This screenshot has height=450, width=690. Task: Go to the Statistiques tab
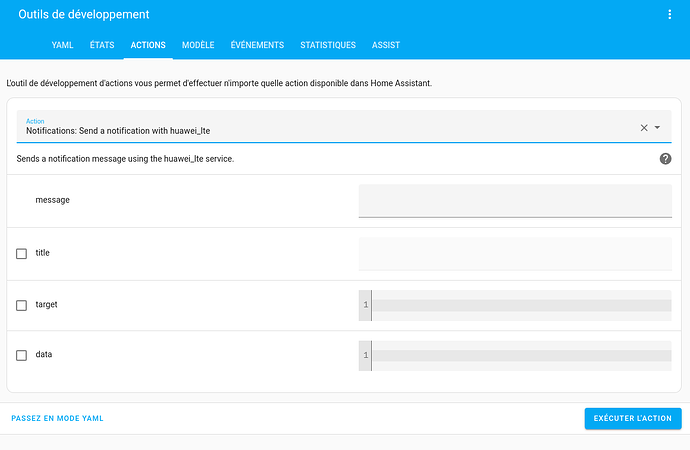point(328,45)
